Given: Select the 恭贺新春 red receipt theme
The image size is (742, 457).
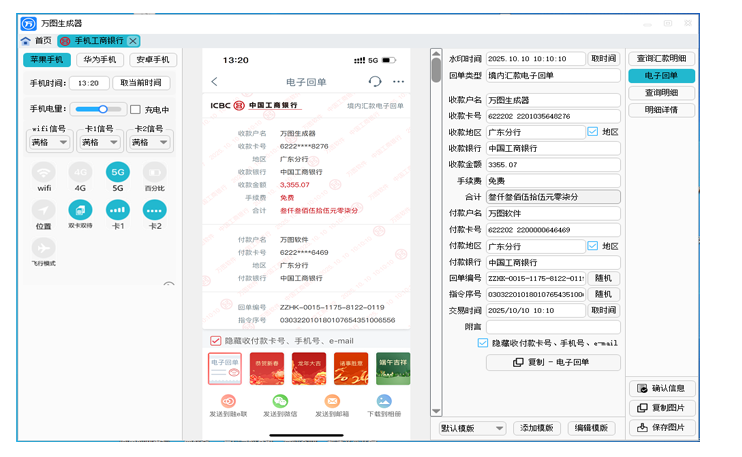Looking at the screenshot, I should (267, 369).
